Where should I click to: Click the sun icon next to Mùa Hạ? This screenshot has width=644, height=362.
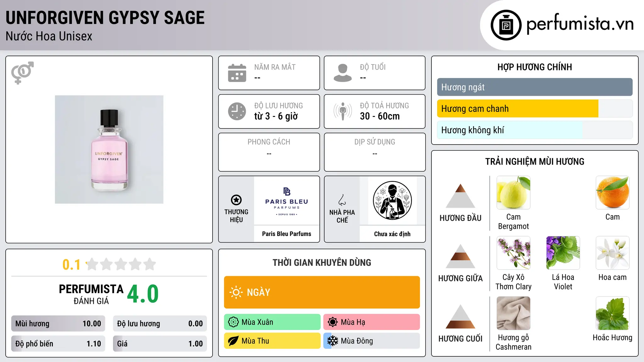(x=333, y=322)
